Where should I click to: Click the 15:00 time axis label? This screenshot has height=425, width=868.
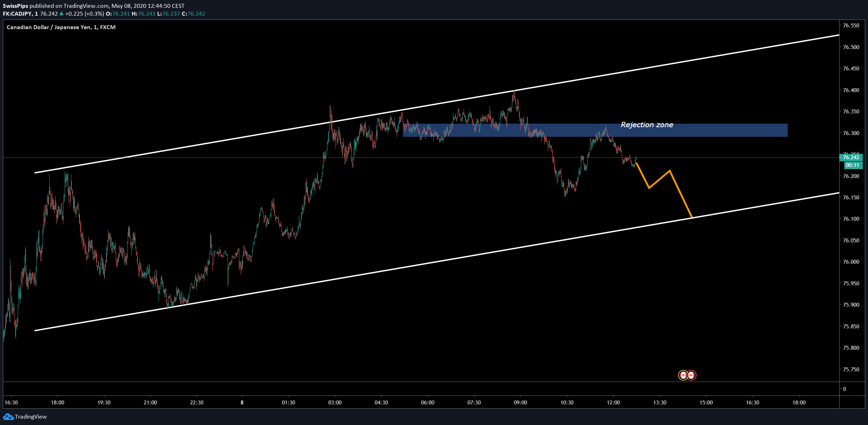point(706,403)
